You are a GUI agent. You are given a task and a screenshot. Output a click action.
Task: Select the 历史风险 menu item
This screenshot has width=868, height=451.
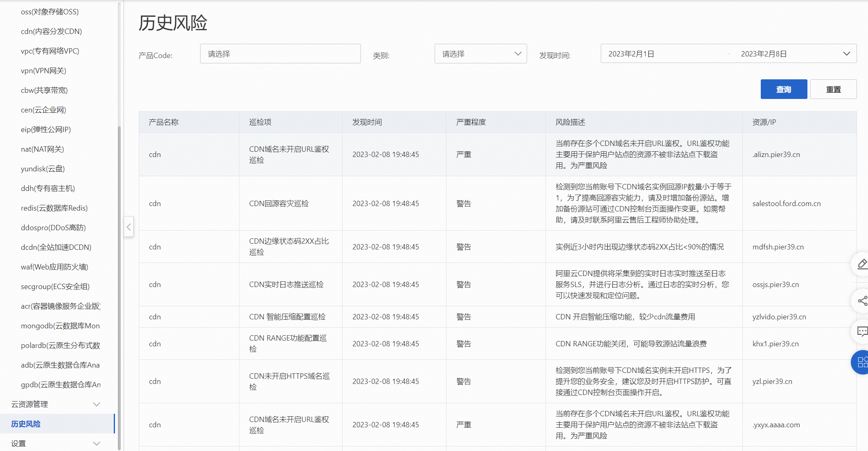(x=57, y=424)
